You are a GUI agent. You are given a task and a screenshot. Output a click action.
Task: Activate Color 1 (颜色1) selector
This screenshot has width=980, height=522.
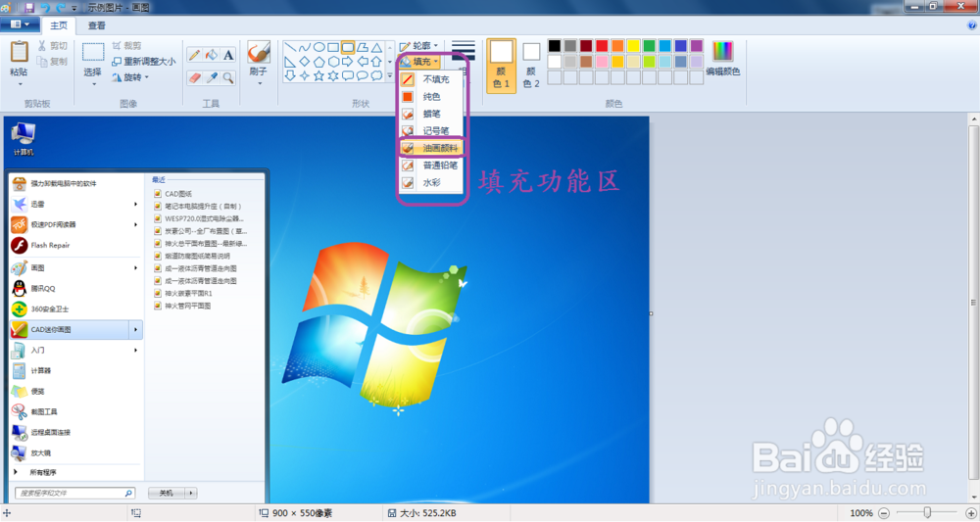tap(501, 66)
